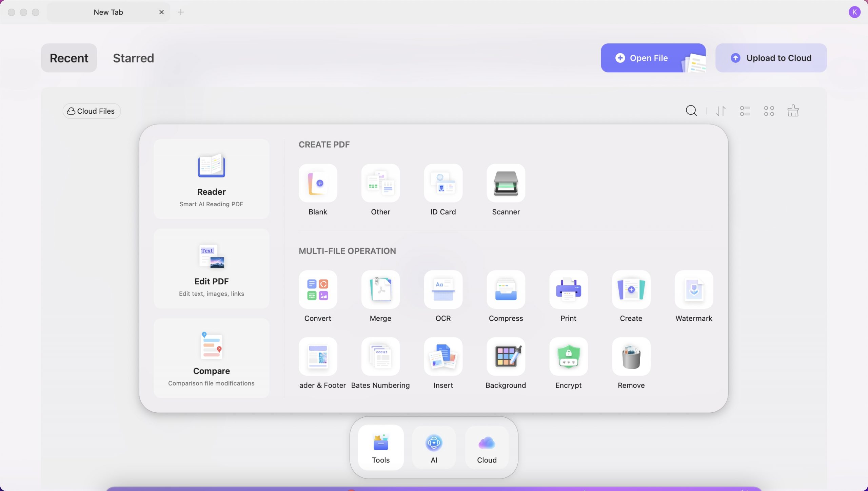Choose the Merge files tool
The width and height of the screenshot is (868, 491).
[380, 289]
